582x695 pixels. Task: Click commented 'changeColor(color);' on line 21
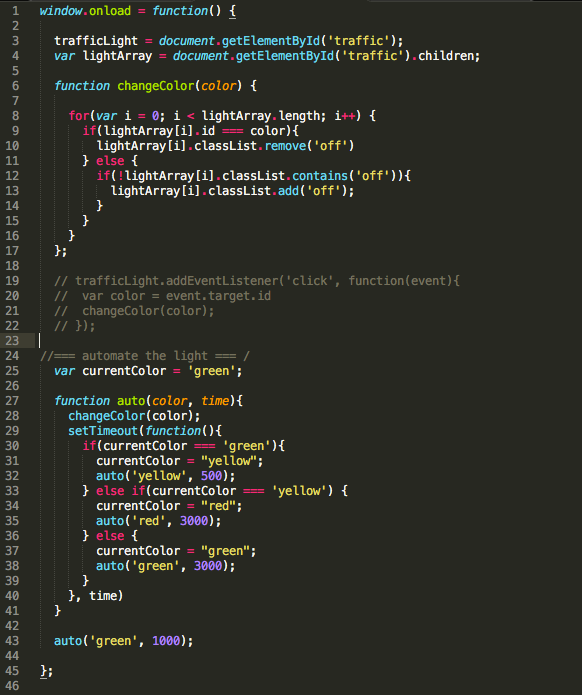[148, 311]
